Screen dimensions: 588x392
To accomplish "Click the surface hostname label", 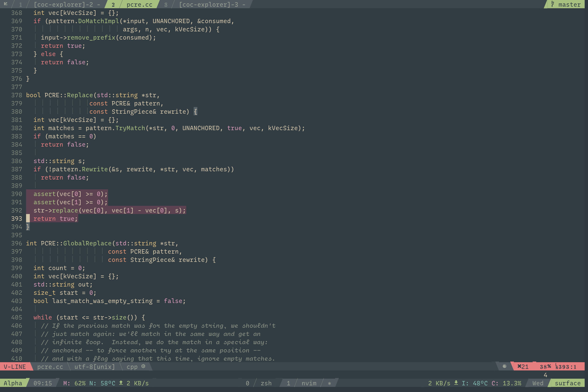I will click(567, 383).
